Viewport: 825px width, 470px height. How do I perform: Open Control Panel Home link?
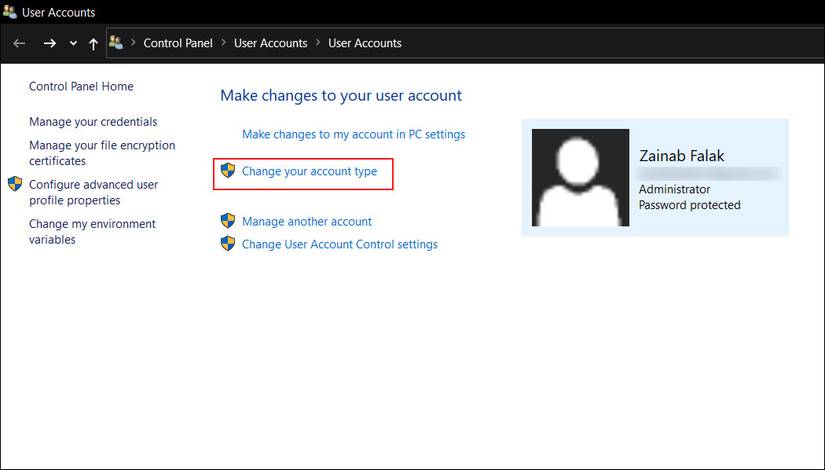pyautogui.click(x=81, y=87)
